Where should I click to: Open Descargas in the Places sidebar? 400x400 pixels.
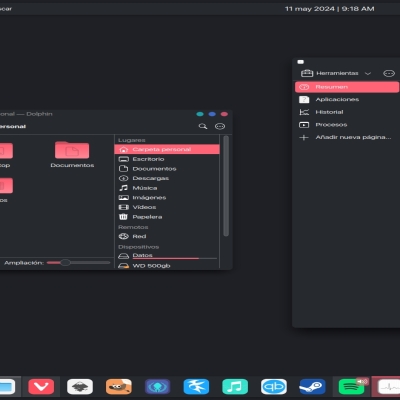167,178
